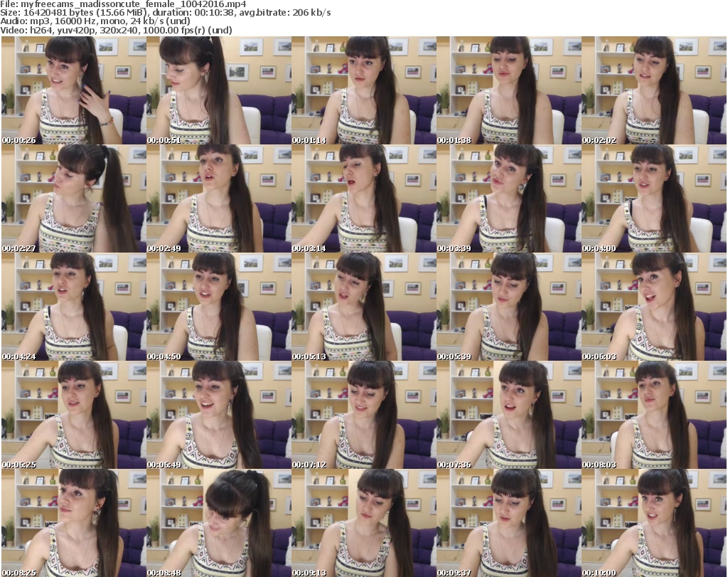The height and width of the screenshot is (577, 728).
Task: Select the thumbnail timestamped 00:07:36
Action: [509, 415]
